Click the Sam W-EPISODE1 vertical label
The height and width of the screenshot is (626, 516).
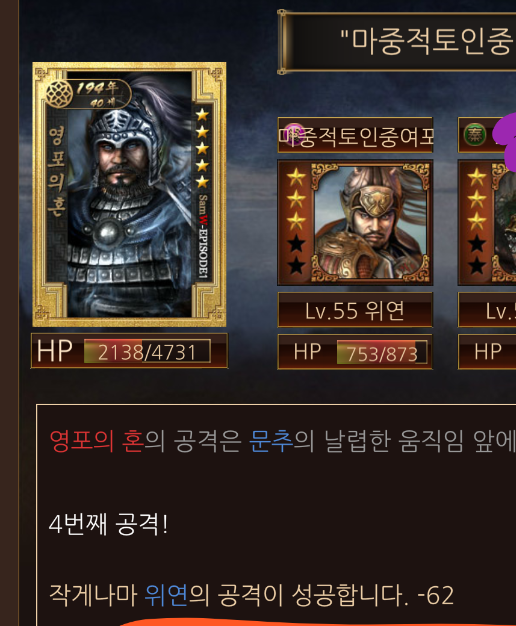[x=203, y=236]
